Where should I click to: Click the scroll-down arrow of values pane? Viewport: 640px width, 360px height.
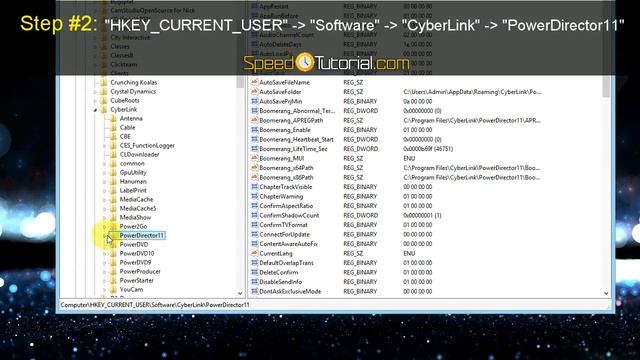[606, 293]
